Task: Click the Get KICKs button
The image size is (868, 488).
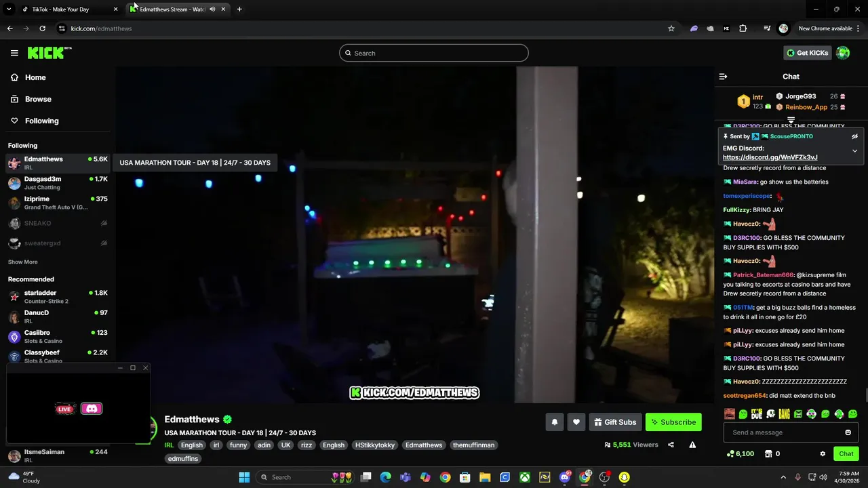Action: pyautogui.click(x=808, y=53)
